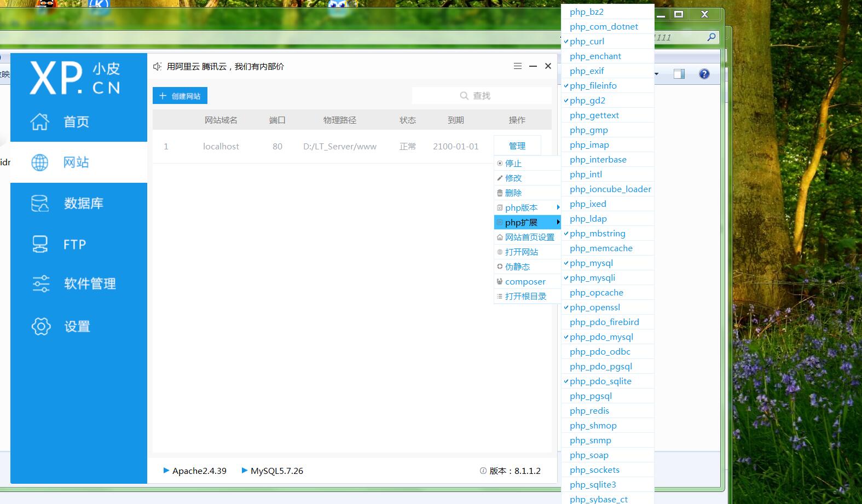The width and height of the screenshot is (862, 504).
Task: Click the database icon in the sidebar
Action: click(x=39, y=204)
